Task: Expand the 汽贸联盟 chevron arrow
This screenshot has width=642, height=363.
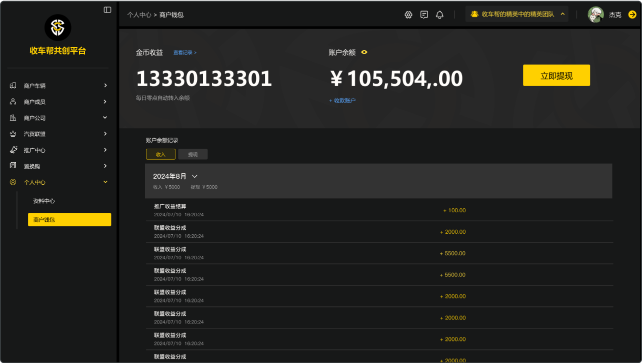Action: 105,134
